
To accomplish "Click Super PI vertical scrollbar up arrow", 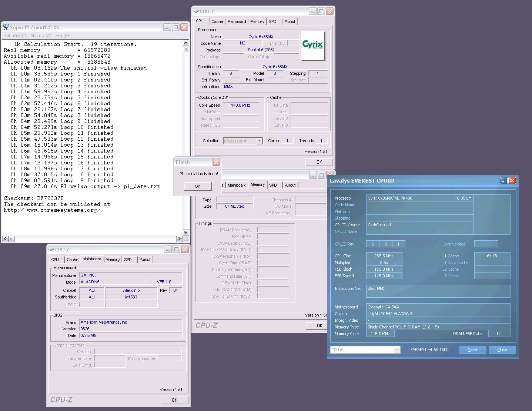I will [186, 43].
